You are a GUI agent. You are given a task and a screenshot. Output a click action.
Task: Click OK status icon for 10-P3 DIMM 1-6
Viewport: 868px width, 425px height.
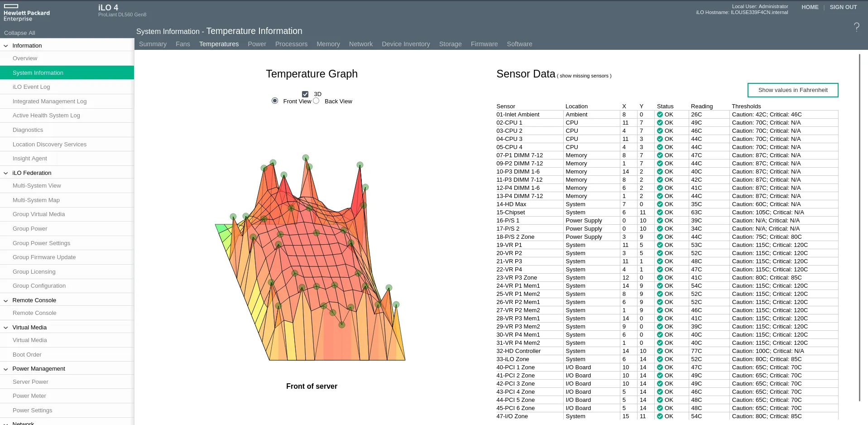(x=660, y=172)
